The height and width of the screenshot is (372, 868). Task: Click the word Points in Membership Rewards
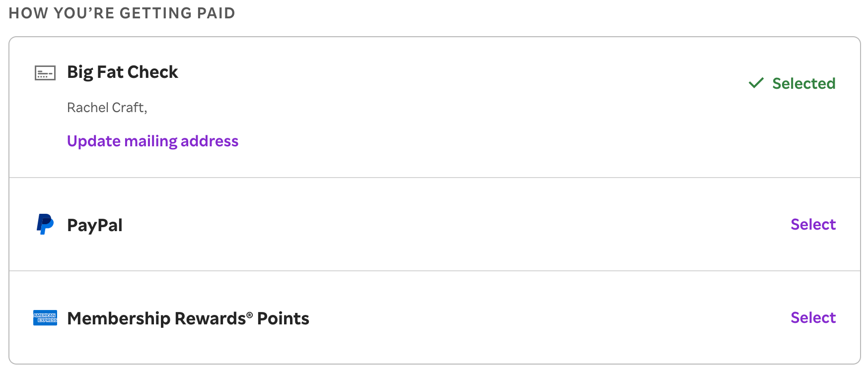click(283, 318)
